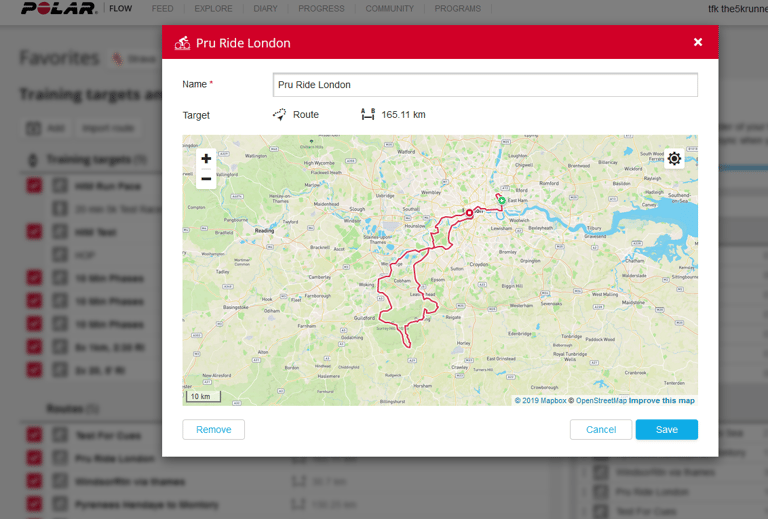Close the Pru Ride London dialog

point(698,42)
